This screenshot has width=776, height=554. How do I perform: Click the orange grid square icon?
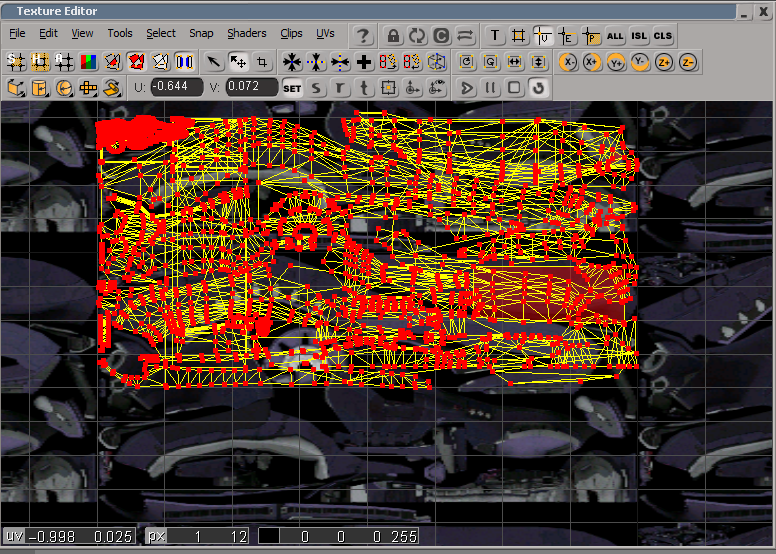[x=518, y=36]
